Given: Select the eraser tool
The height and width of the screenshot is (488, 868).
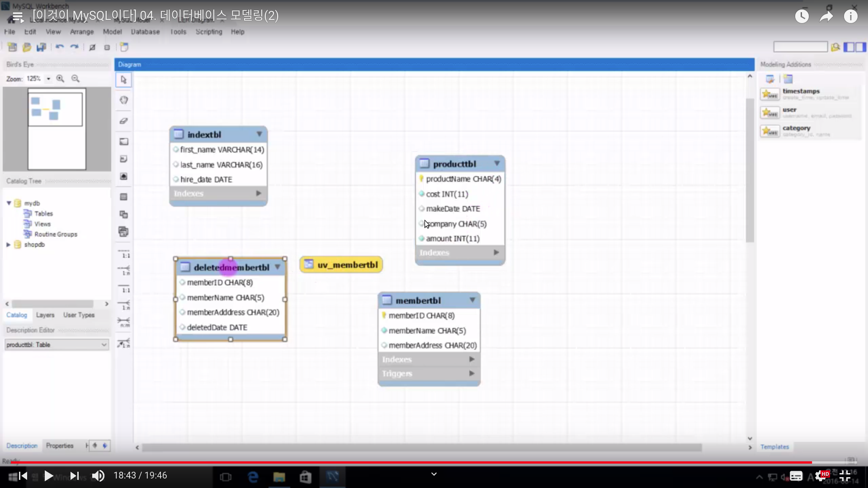Looking at the screenshot, I should (123, 121).
